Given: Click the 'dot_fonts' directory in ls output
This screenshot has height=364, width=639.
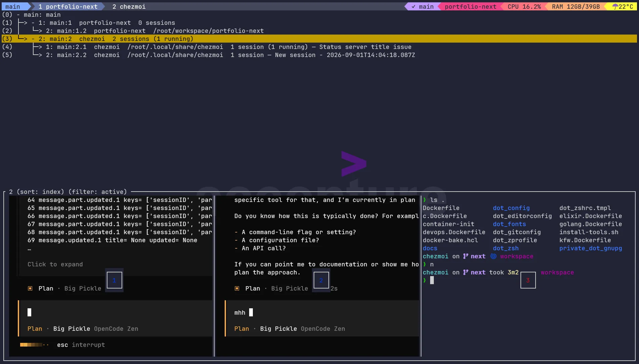Looking at the screenshot, I should click(x=509, y=224).
